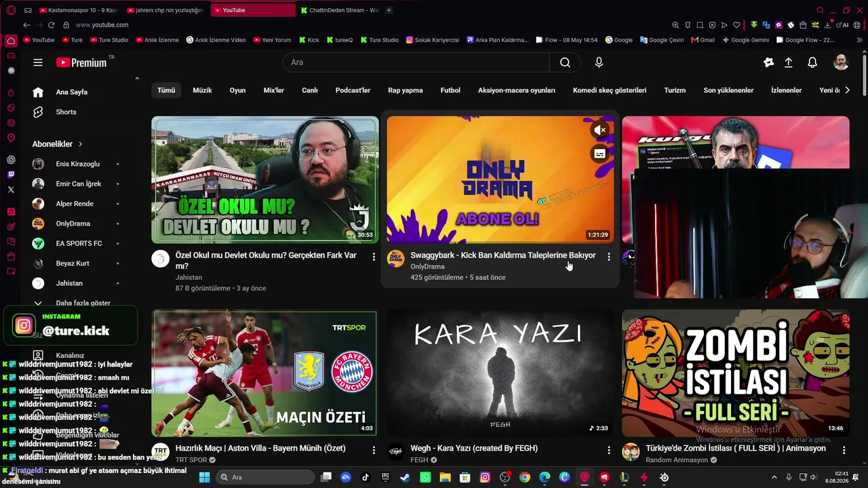
Task: Show more category chips with right arrow
Action: tap(847, 90)
